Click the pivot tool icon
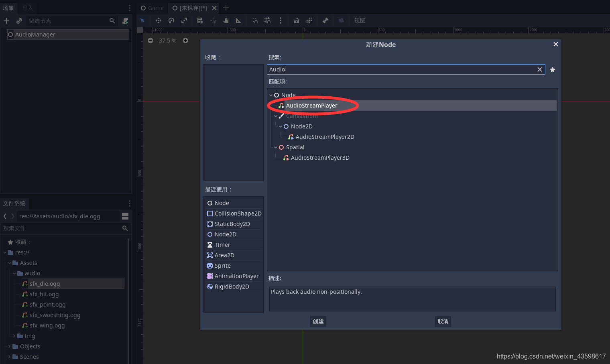 pyautogui.click(x=213, y=20)
